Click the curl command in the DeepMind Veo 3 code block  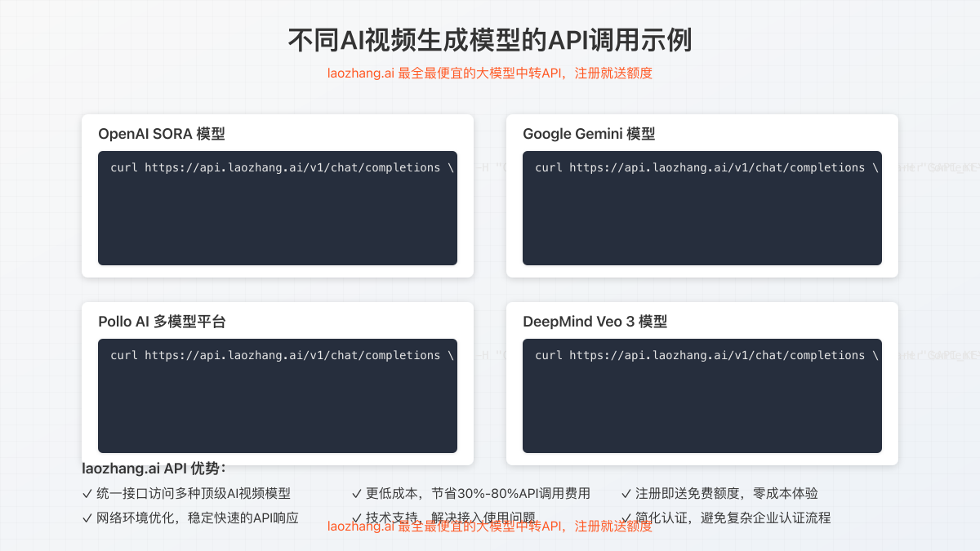point(707,355)
